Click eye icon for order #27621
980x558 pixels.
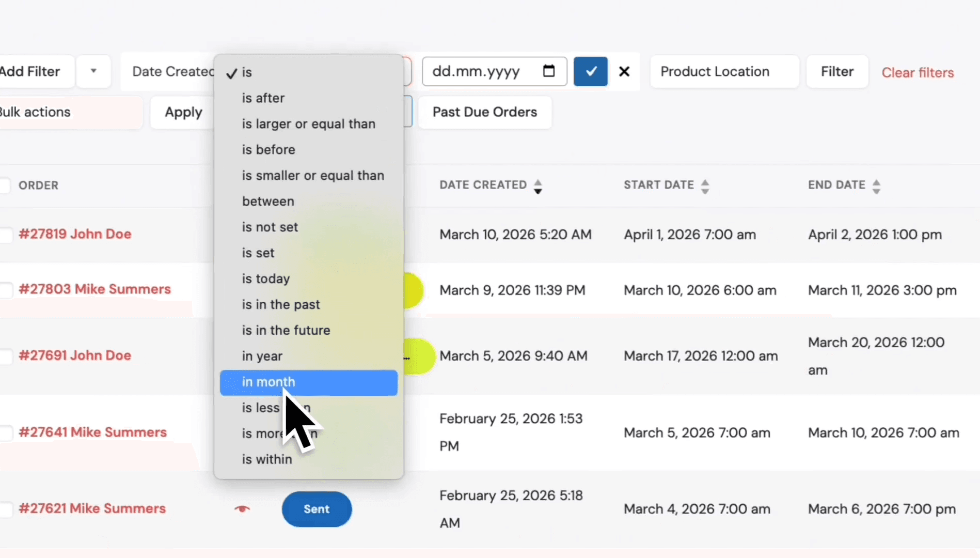coord(242,509)
